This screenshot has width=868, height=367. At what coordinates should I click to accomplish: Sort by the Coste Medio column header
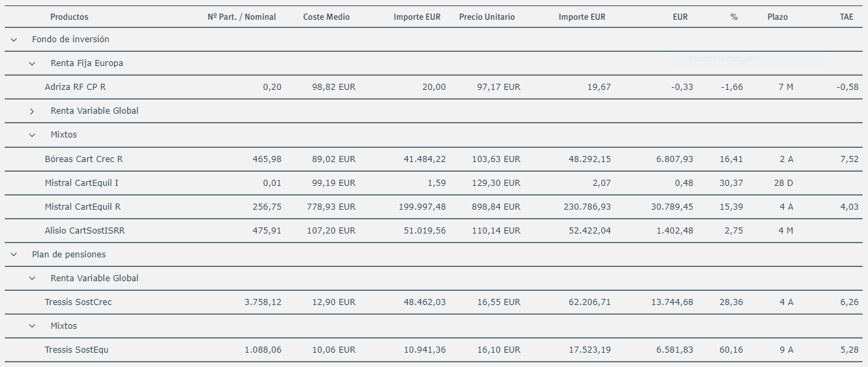pos(326,17)
